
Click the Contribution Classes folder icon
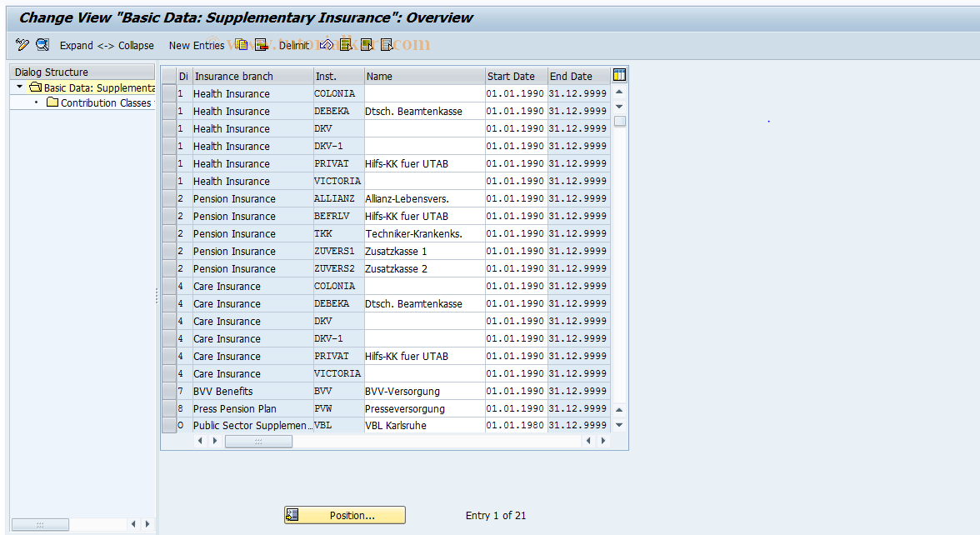coord(52,102)
